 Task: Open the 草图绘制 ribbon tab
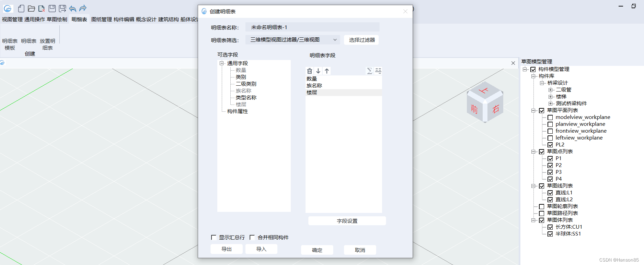57,20
